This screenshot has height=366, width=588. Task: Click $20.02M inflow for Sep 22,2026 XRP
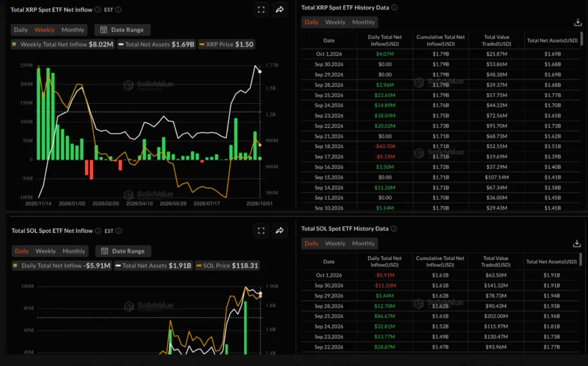(385, 126)
